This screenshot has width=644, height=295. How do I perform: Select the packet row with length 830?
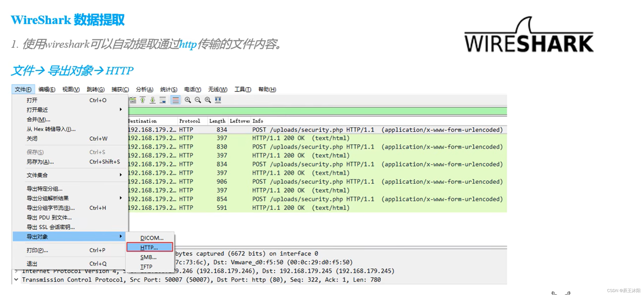click(x=318, y=147)
